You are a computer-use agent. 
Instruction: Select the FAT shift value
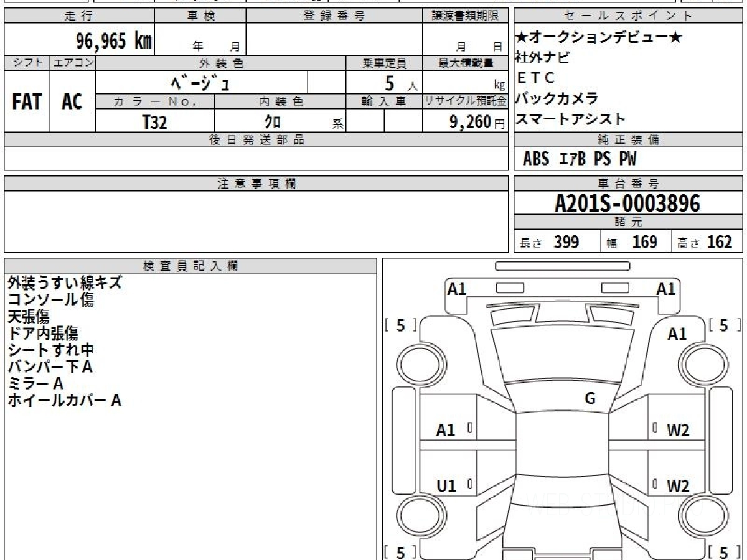pyautogui.click(x=27, y=101)
